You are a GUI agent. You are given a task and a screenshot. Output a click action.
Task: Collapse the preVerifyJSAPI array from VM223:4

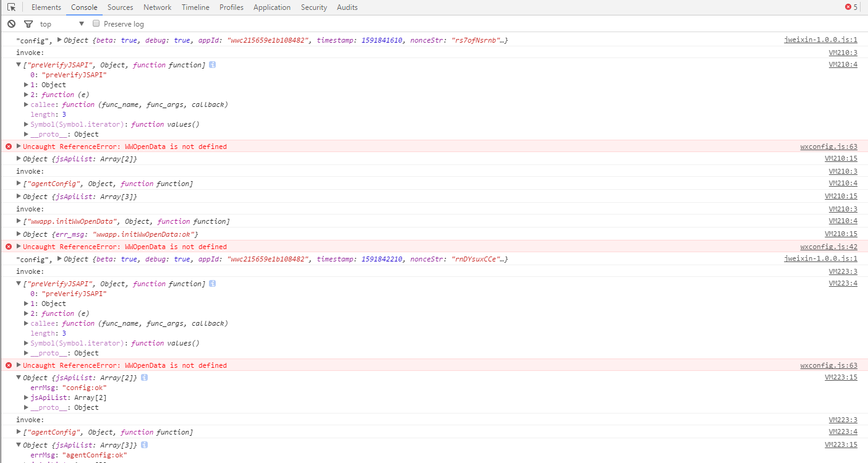tap(19, 284)
